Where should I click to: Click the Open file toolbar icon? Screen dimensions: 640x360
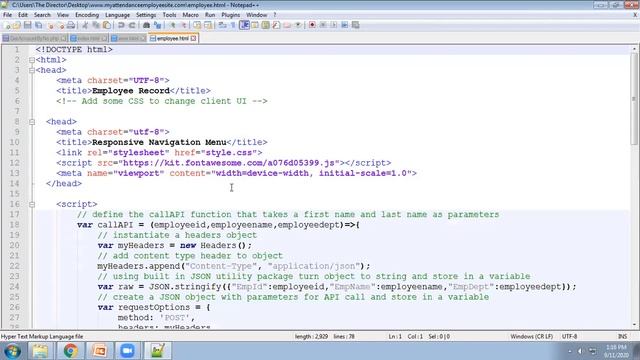pyautogui.click(x=17, y=25)
